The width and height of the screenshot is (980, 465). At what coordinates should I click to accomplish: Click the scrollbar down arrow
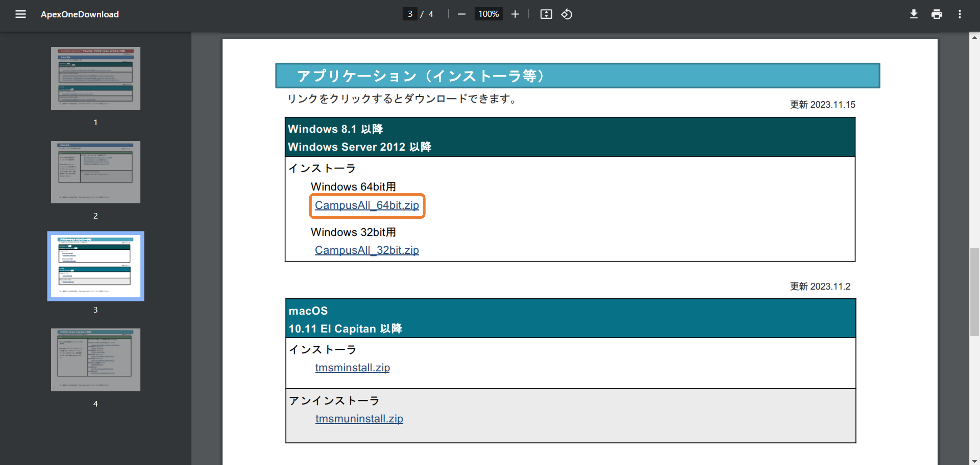[x=974, y=461]
